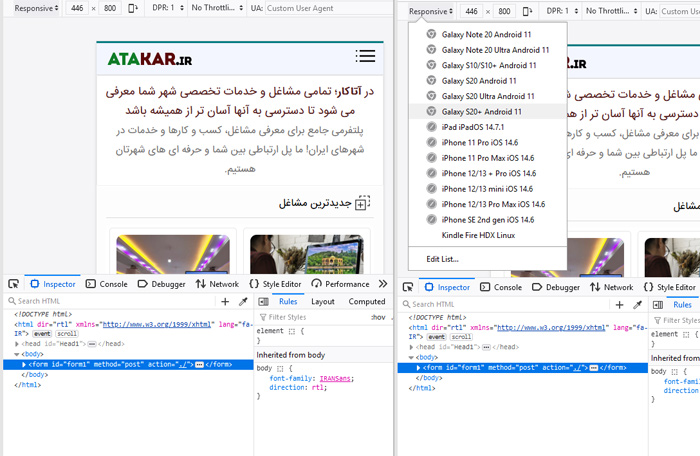Focus Search HTML field in left devtools
Image resolution: width=700 pixels, height=456 pixels.
111,301
